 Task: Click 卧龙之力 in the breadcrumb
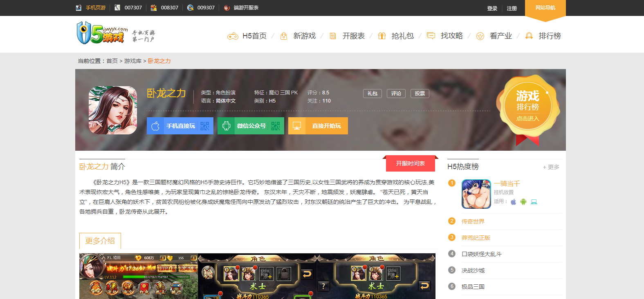click(x=159, y=61)
